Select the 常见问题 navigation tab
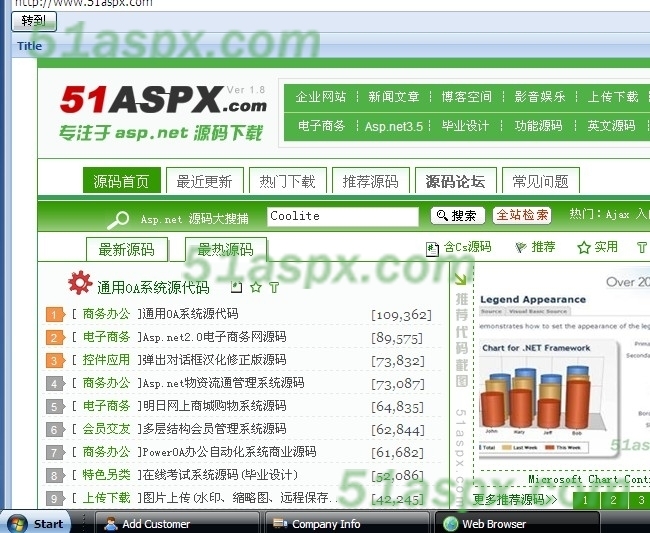The width and height of the screenshot is (650, 533). (x=541, y=181)
